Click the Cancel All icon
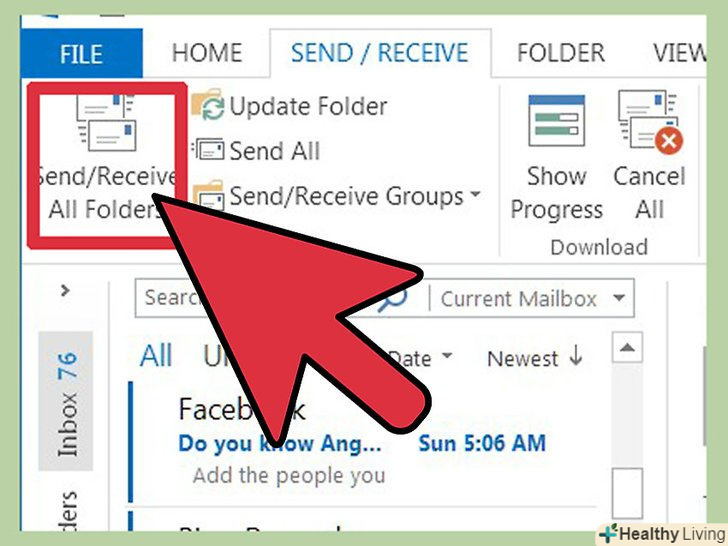The height and width of the screenshot is (546, 728). (650, 122)
